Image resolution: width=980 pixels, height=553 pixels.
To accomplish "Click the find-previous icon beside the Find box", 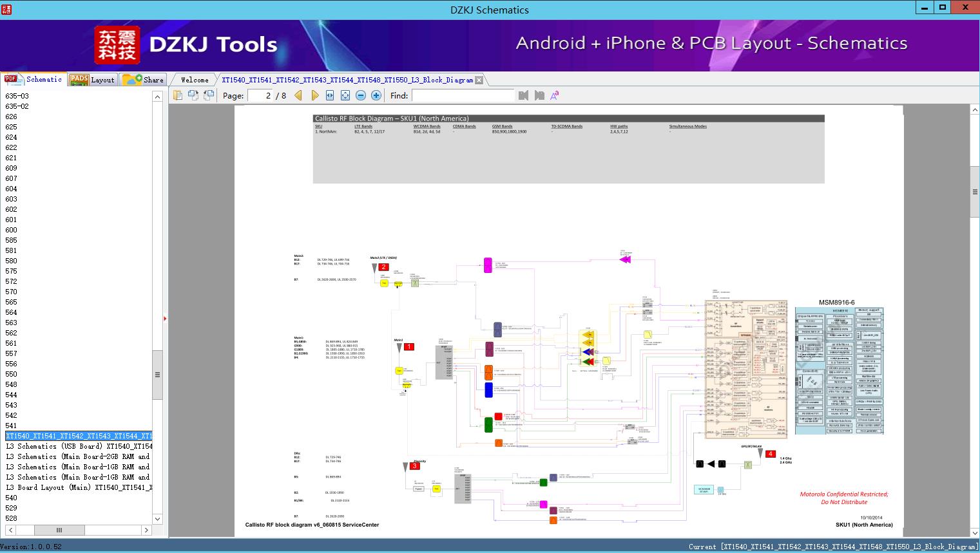I will pos(523,95).
